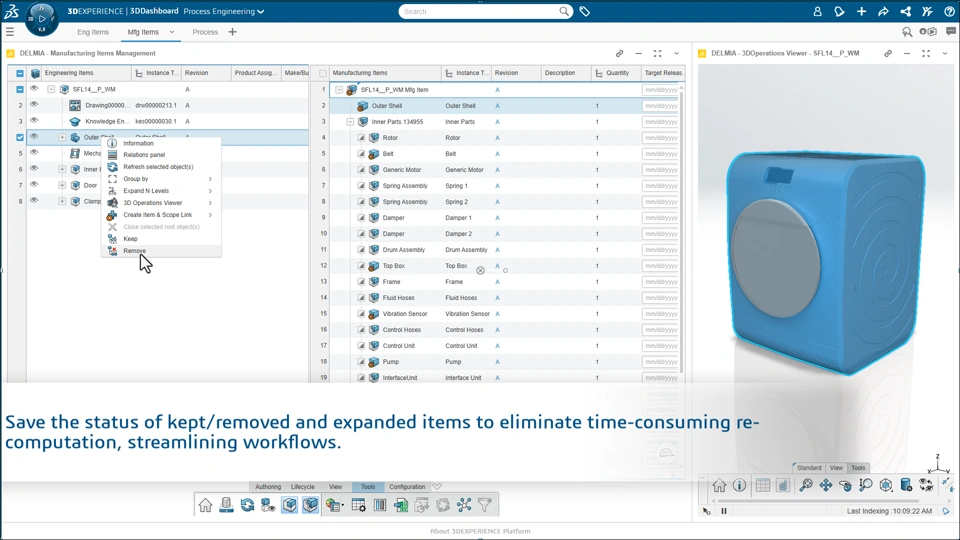
Task: Toggle the Manufacturing Items header checkbox
Action: pos(323,73)
